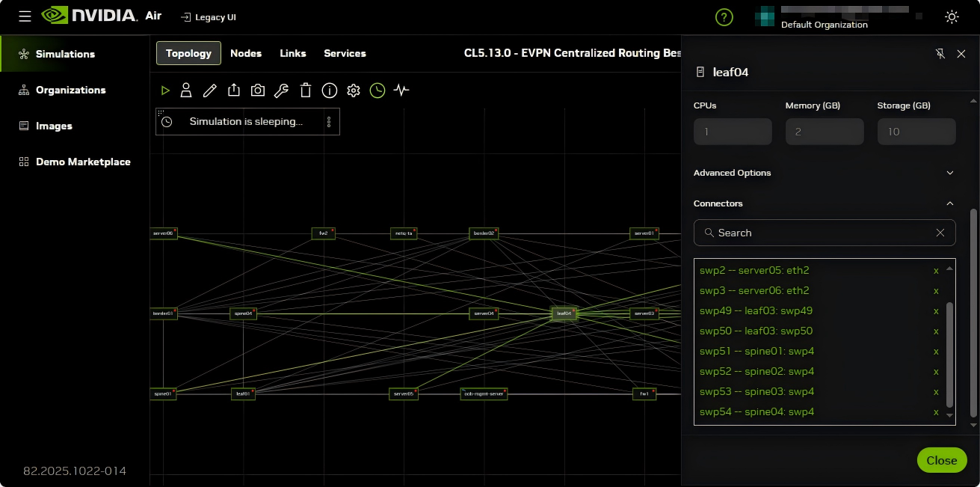Toggle the light/dark theme sun icon
The height and width of the screenshot is (487, 980).
tap(952, 16)
